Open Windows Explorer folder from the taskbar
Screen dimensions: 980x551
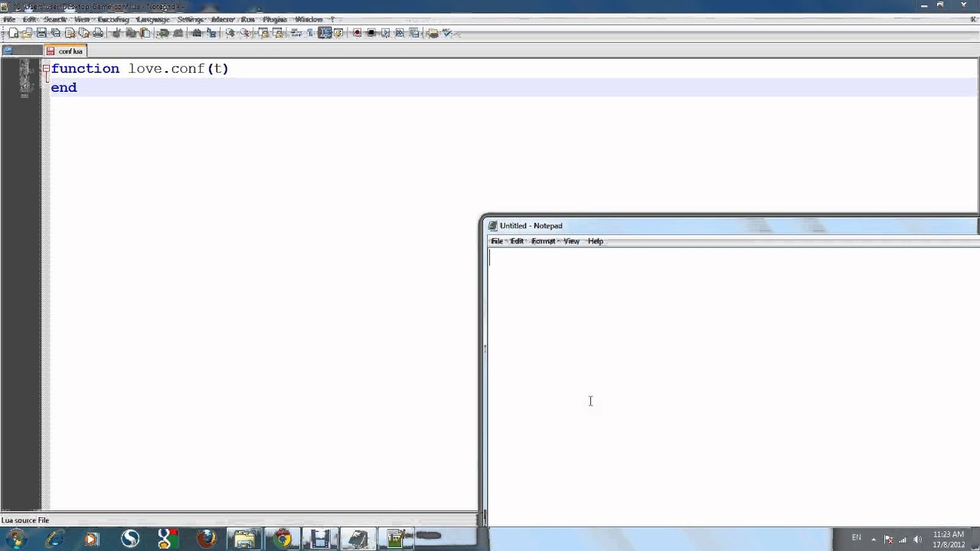(245, 539)
